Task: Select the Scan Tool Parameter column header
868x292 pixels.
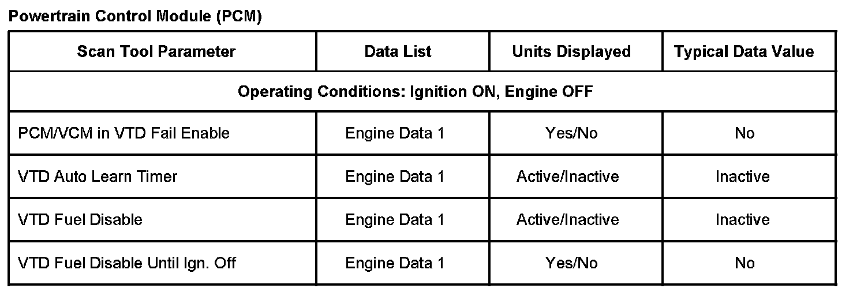Action: 156,52
